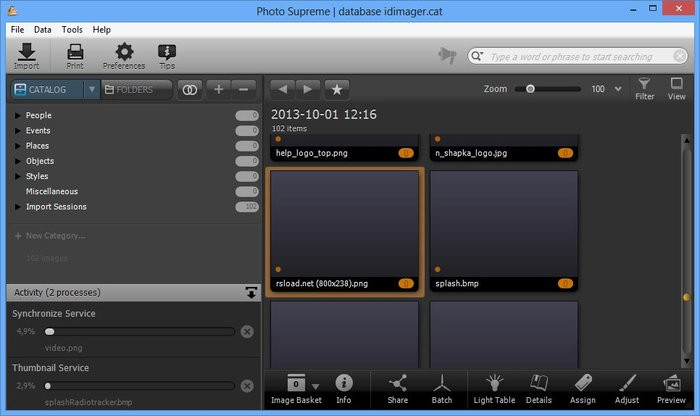The width and height of the screenshot is (700, 416).
Task: Click the Share icon in bottom toolbar
Action: (397, 388)
